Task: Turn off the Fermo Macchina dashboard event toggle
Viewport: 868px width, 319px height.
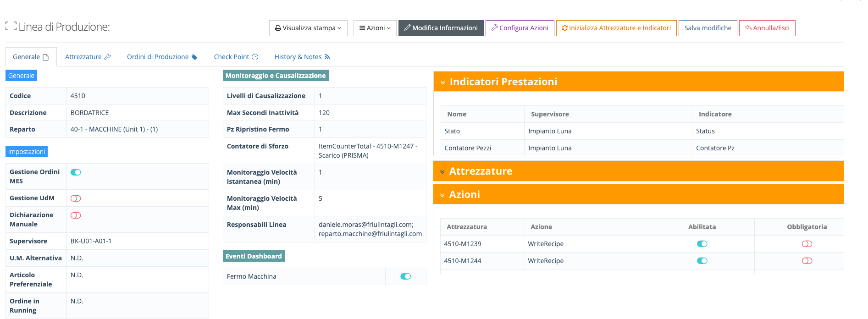Action: [405, 276]
